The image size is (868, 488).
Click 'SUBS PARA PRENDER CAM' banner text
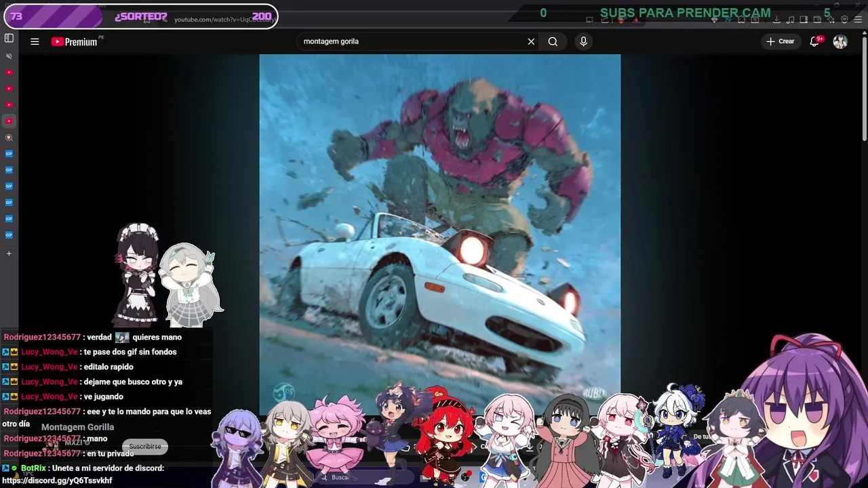pyautogui.click(x=686, y=13)
